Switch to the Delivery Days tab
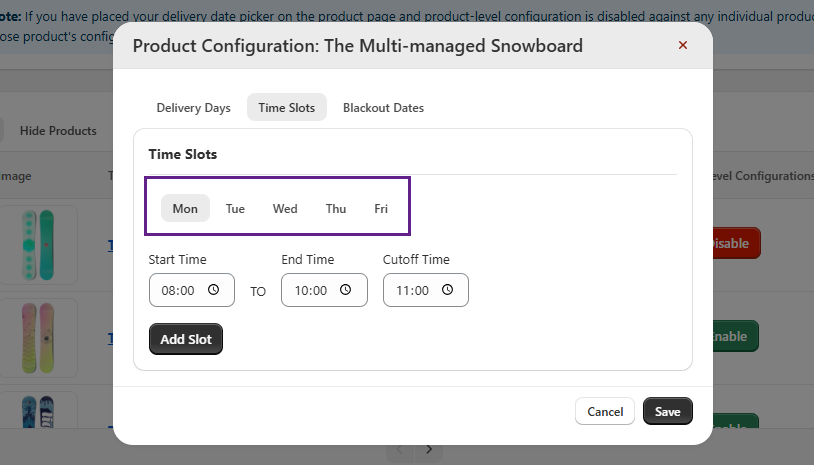 [x=193, y=108]
